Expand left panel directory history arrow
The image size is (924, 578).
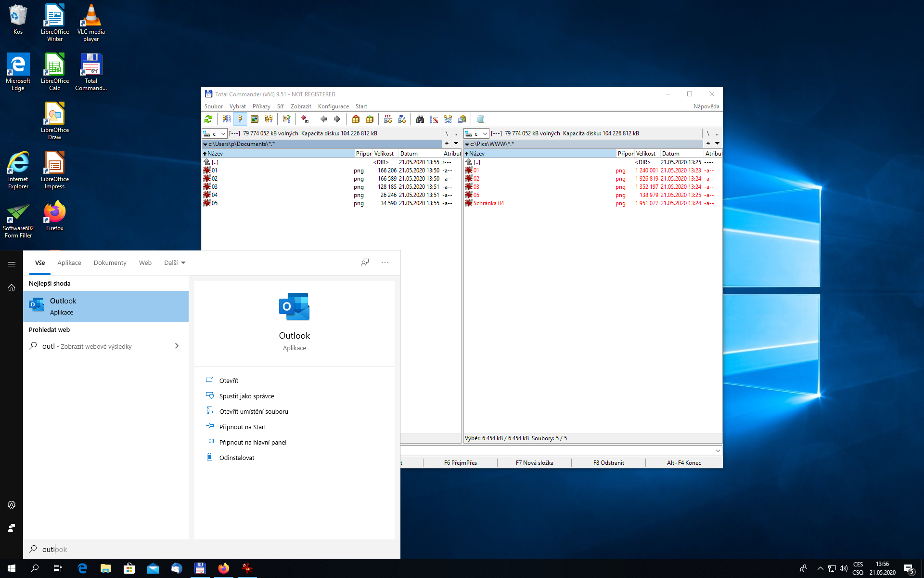click(456, 144)
